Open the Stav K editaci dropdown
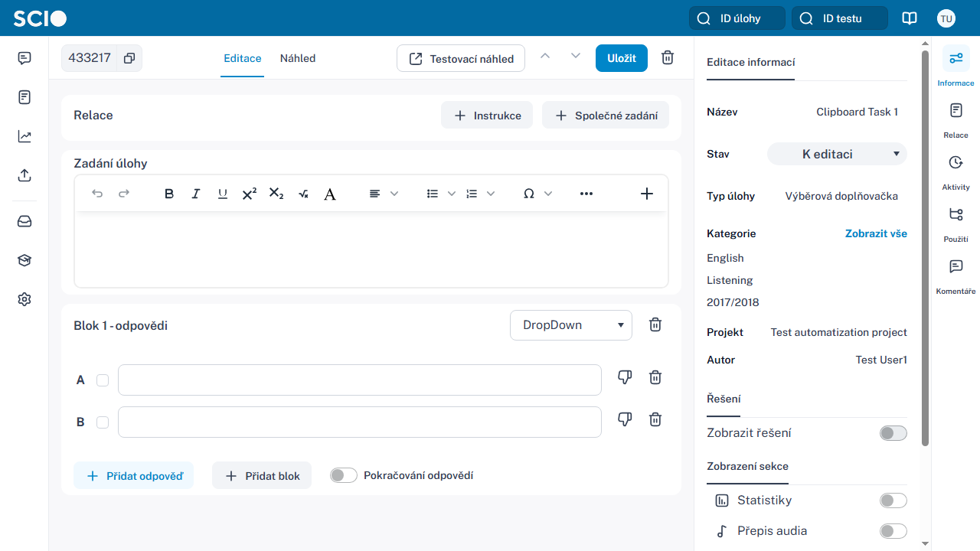Image resolution: width=980 pixels, height=551 pixels. pyautogui.click(x=837, y=154)
